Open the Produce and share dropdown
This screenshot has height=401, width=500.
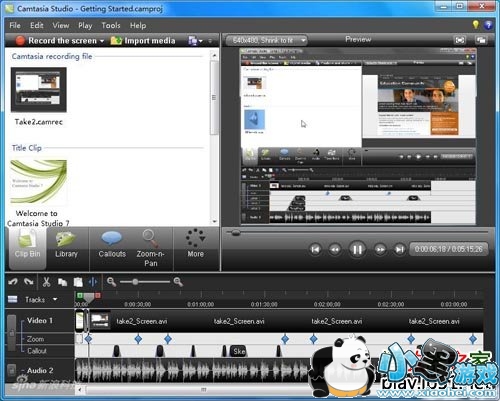pyautogui.click(x=195, y=41)
